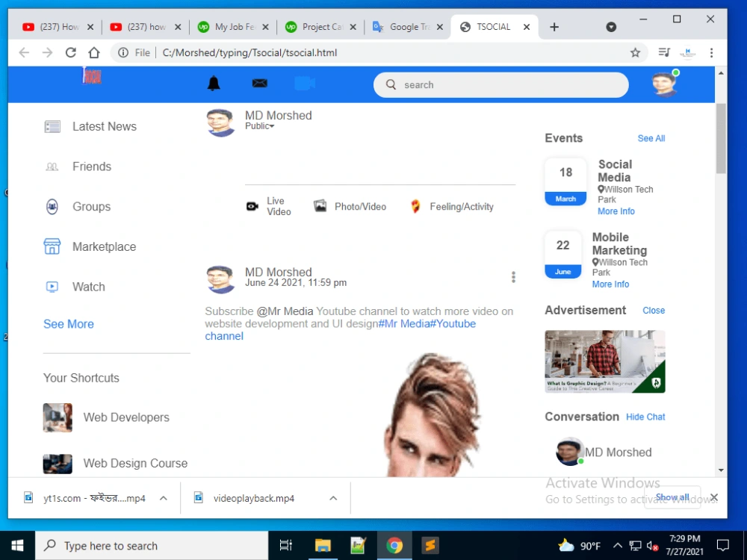
Task: Switch to the Project Catalog tab
Action: [320, 27]
